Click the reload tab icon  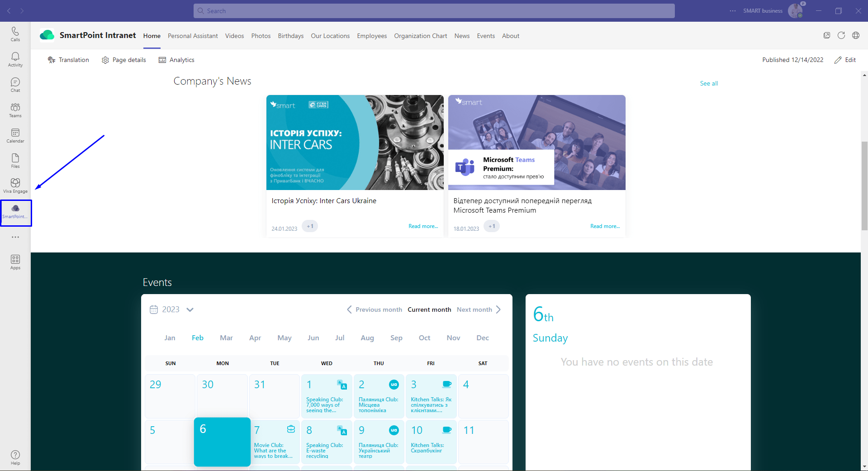point(841,35)
